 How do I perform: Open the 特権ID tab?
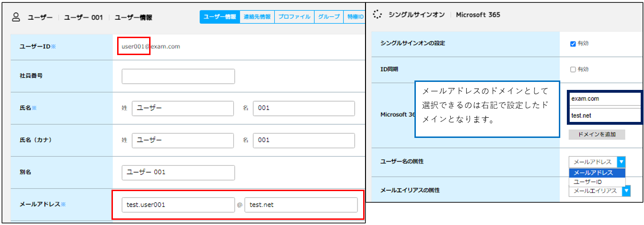(x=355, y=17)
